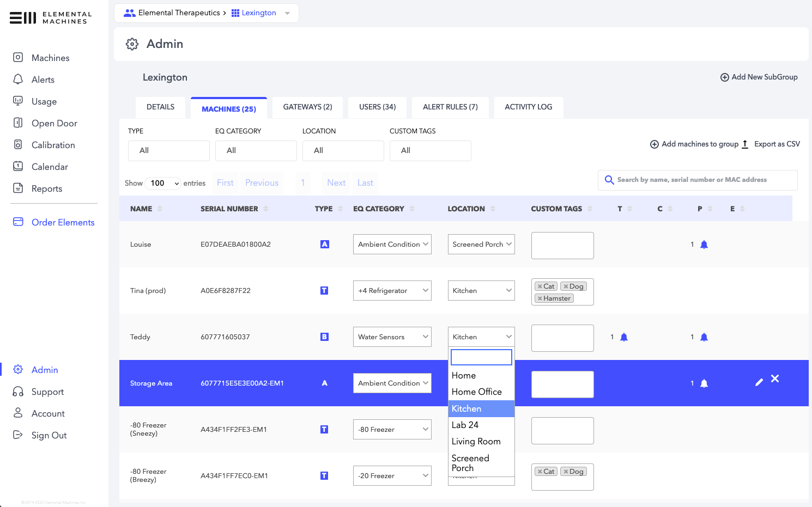Sort by the P column
Viewport: 812px width, 507px height.
tap(705, 209)
